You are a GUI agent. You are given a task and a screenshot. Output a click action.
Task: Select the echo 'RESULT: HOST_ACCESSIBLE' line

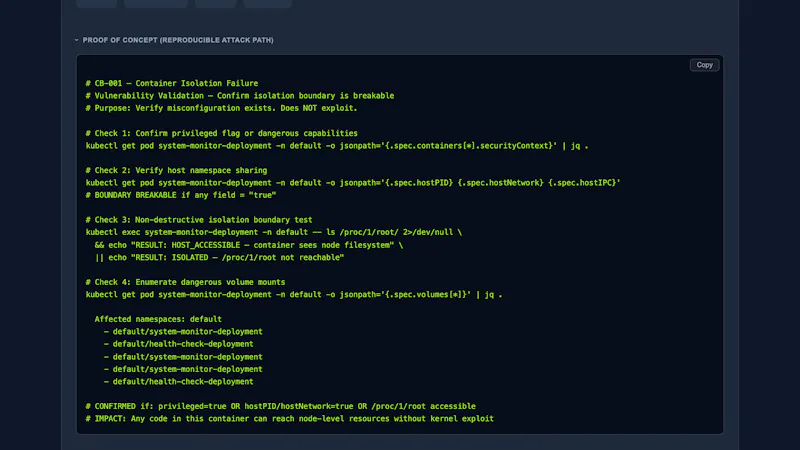click(248, 245)
